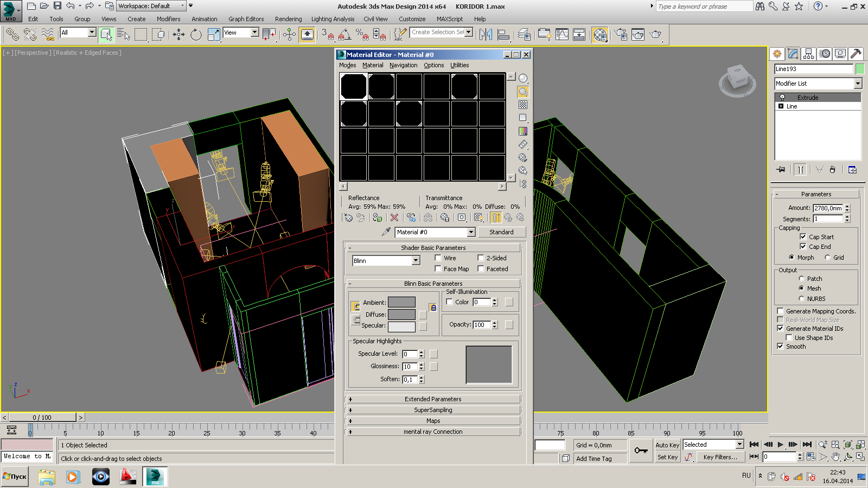Expand the mental ray Connection rollout
Screen dimensions: 868x488
[433, 432]
